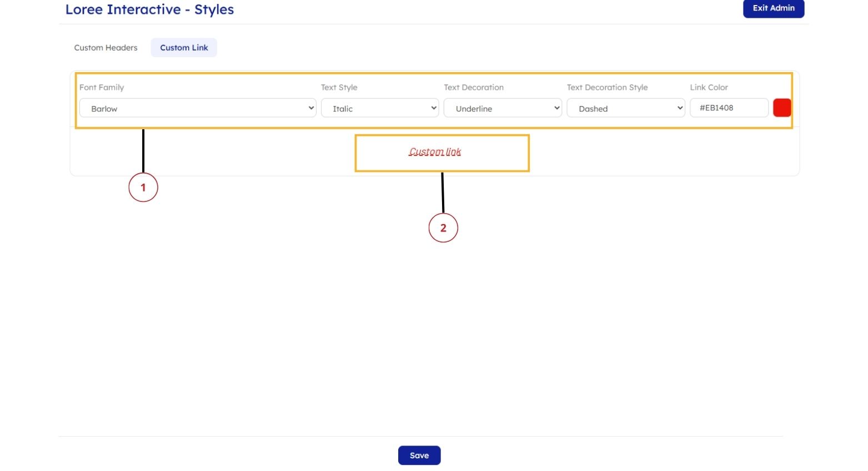Select the Custom Link tab

click(184, 48)
